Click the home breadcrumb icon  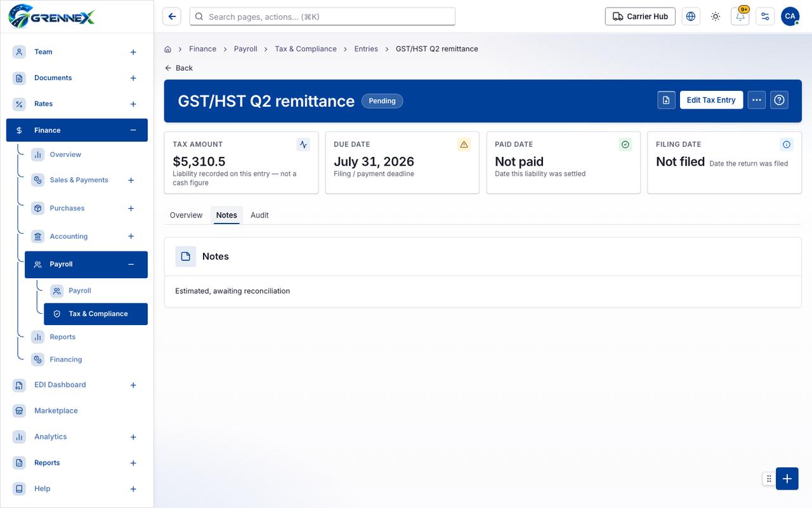tap(167, 49)
